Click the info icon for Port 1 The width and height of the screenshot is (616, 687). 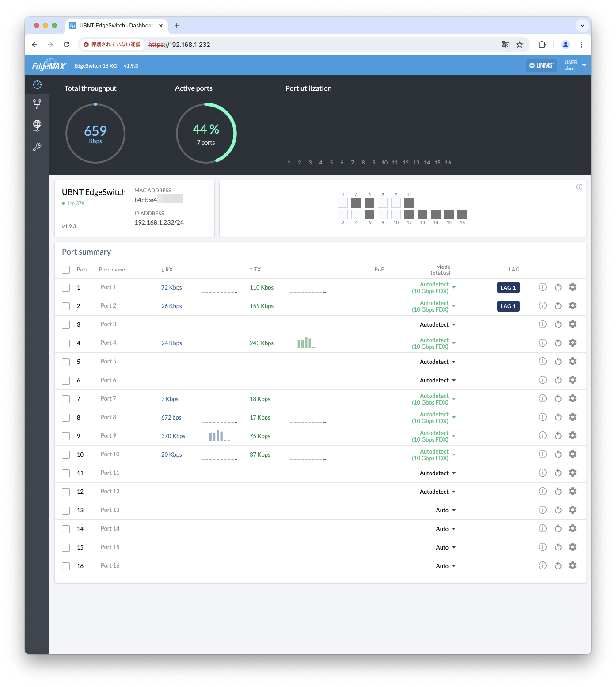click(x=543, y=287)
